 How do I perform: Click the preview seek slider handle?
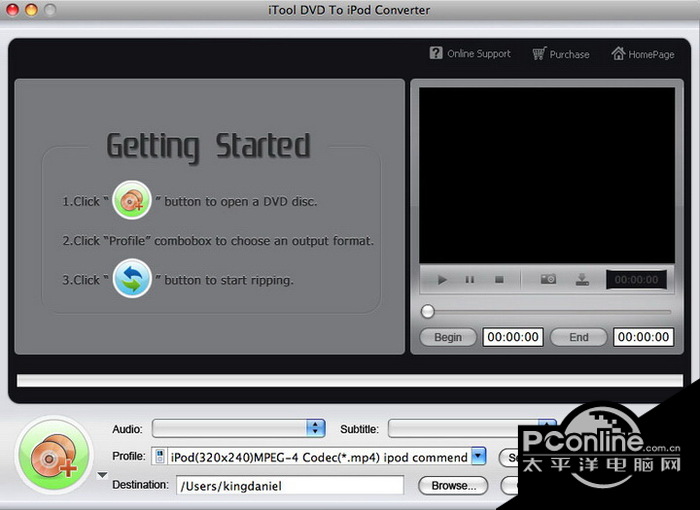pyautogui.click(x=428, y=312)
